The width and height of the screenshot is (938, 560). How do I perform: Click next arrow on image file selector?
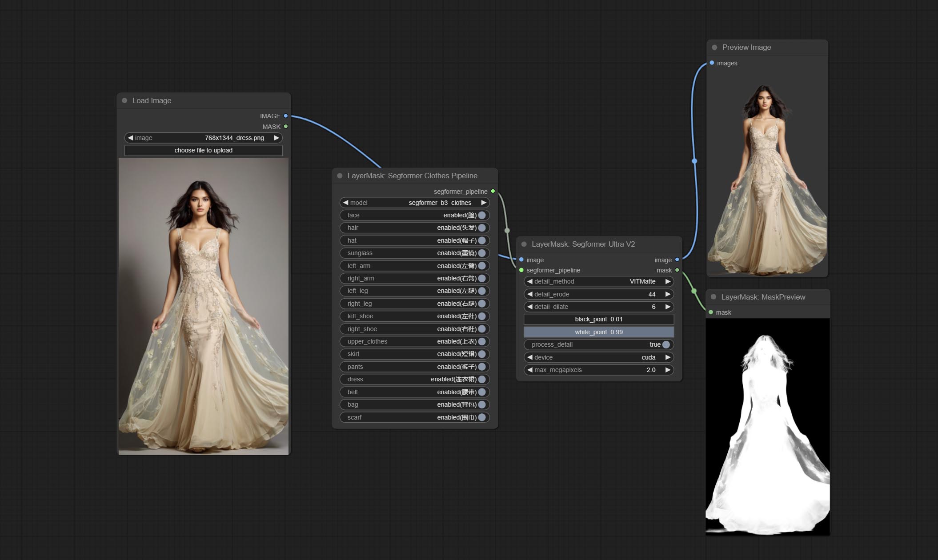pos(277,138)
